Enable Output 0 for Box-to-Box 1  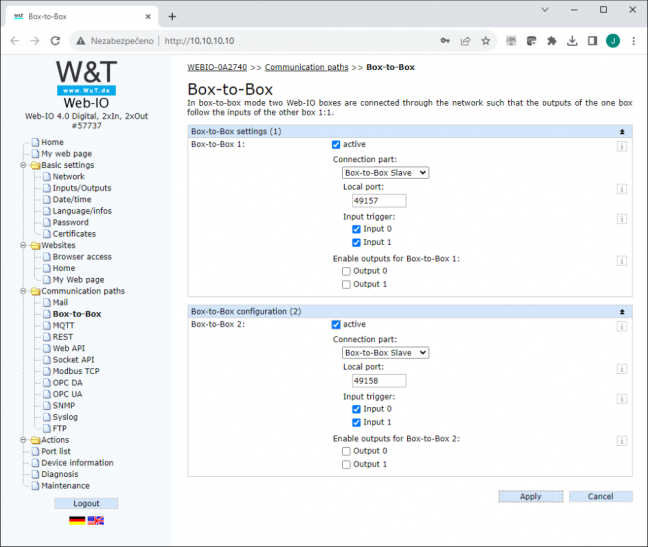click(x=346, y=271)
